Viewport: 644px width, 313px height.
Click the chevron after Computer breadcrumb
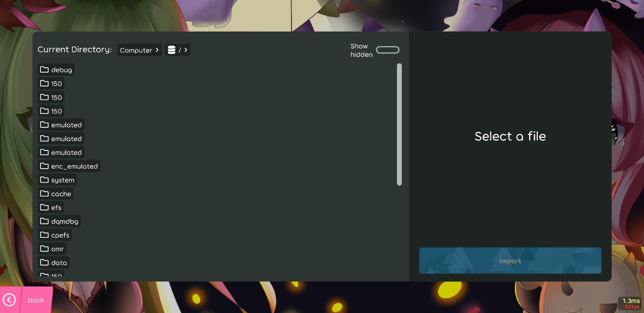pyautogui.click(x=157, y=50)
